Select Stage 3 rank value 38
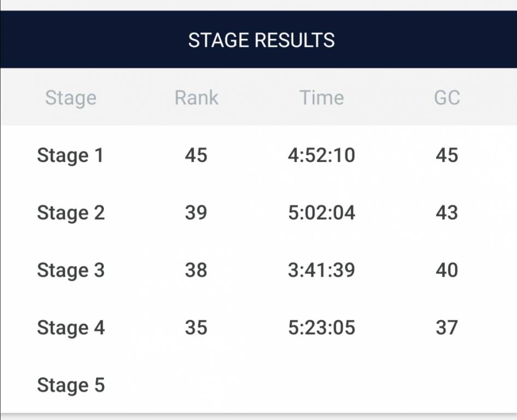The height and width of the screenshot is (420, 517). (196, 270)
